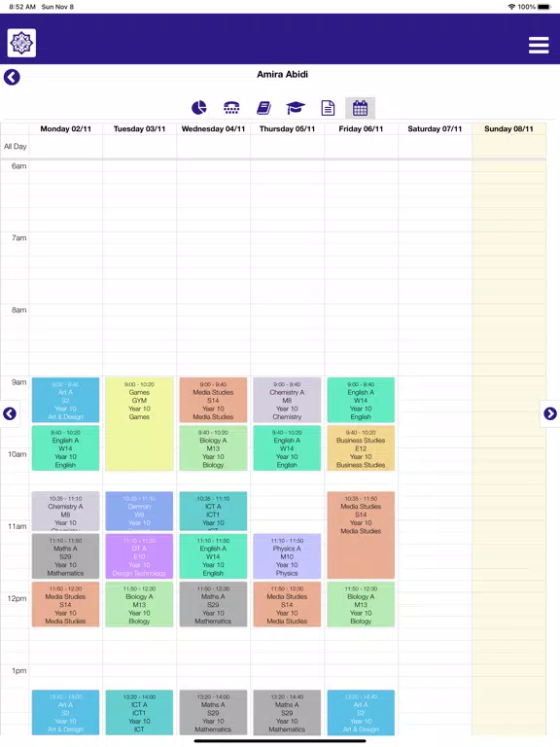Open Wednesday 9:40 Biology A lesson
Image resolution: width=560 pixels, height=747 pixels.
click(213, 448)
